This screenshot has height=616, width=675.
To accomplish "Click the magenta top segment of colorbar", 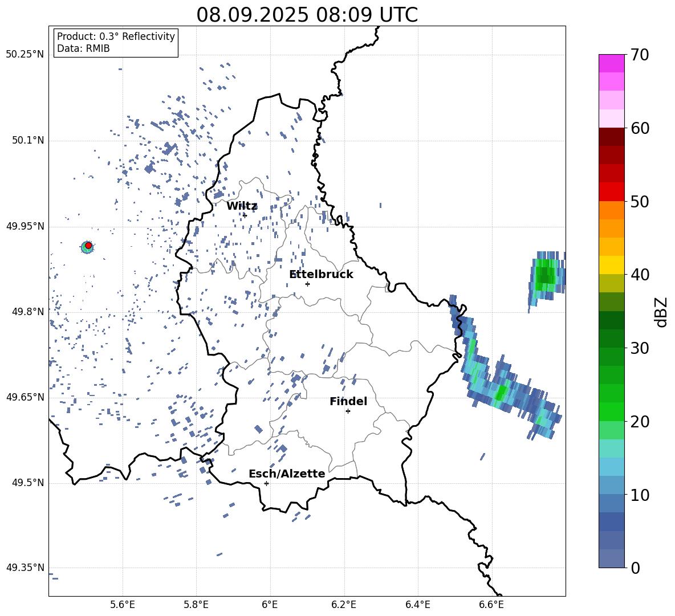I will click(612, 63).
